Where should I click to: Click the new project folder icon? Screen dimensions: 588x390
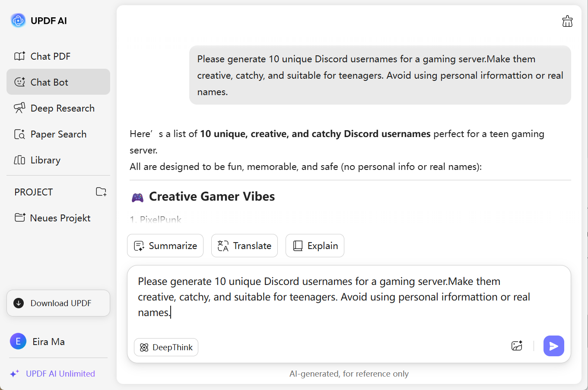click(x=101, y=192)
